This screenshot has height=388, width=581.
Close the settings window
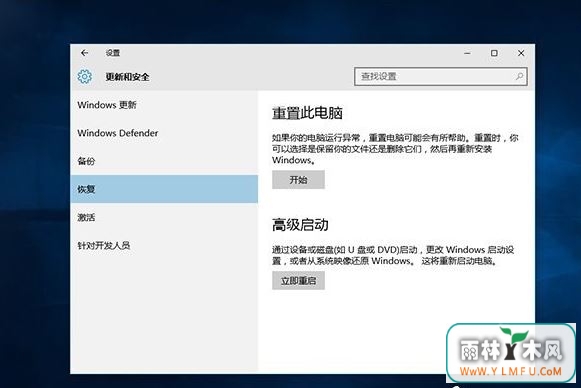tap(521, 53)
